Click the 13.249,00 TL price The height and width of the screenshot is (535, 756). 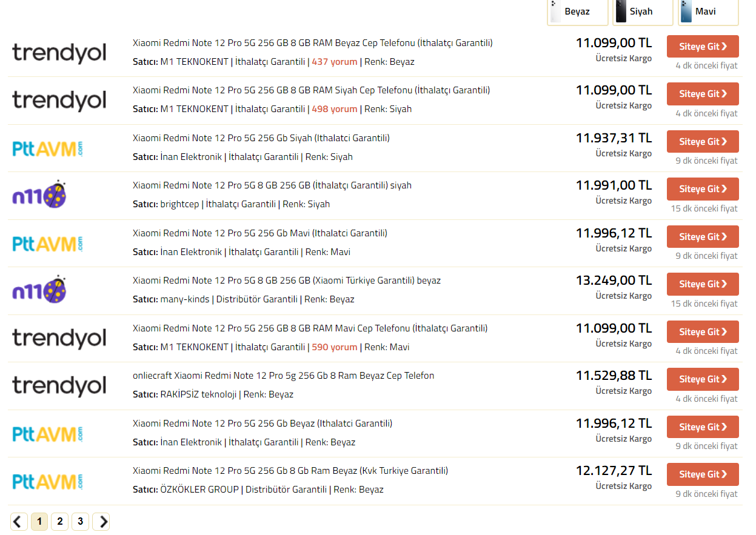click(x=614, y=281)
